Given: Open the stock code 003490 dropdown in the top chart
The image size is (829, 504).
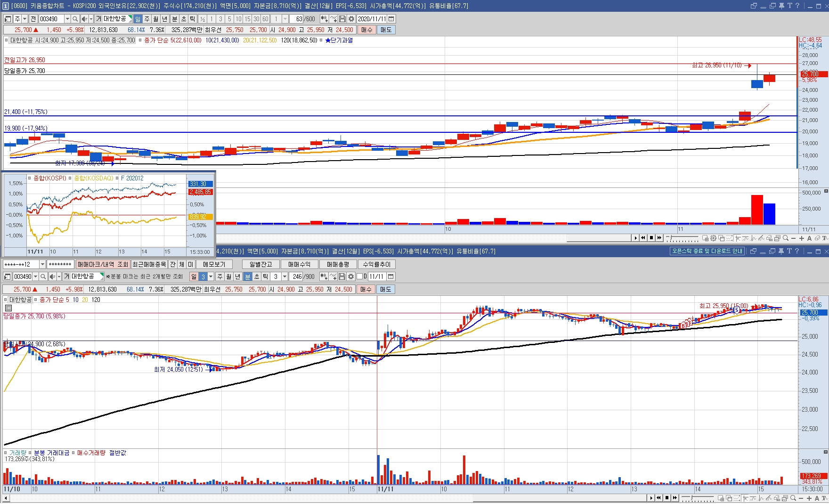Looking at the screenshot, I should click(67, 19).
